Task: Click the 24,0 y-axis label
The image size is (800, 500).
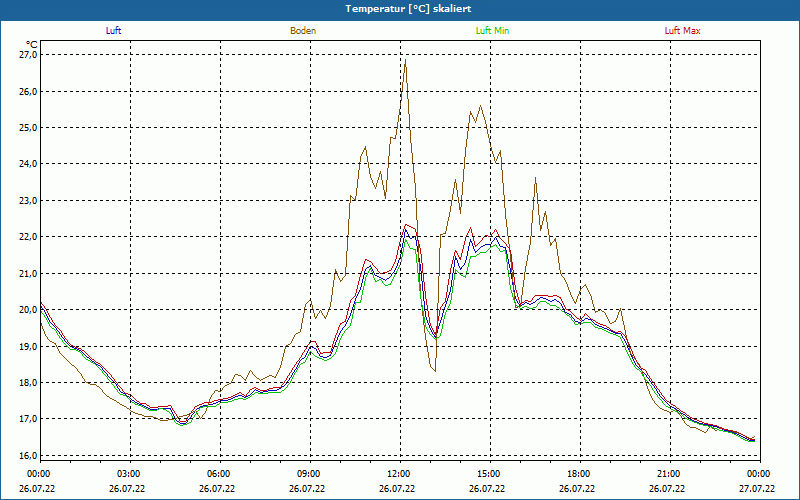Action: [x=29, y=164]
